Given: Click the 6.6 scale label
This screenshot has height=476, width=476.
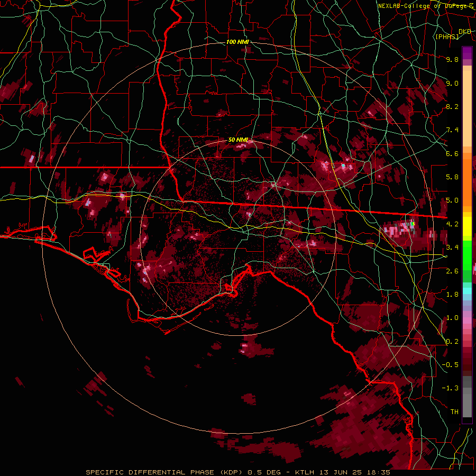Looking at the screenshot, I should (452, 153).
